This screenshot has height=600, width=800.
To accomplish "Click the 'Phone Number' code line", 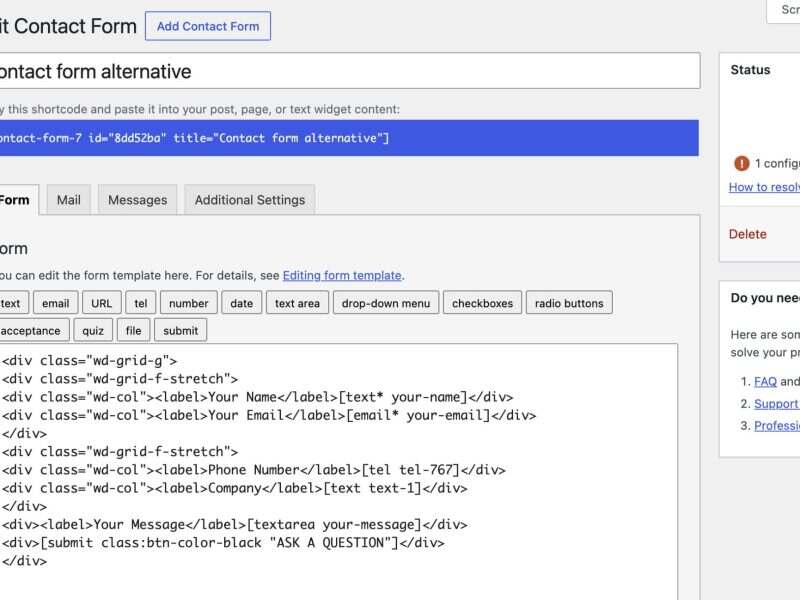I will coord(254,470).
